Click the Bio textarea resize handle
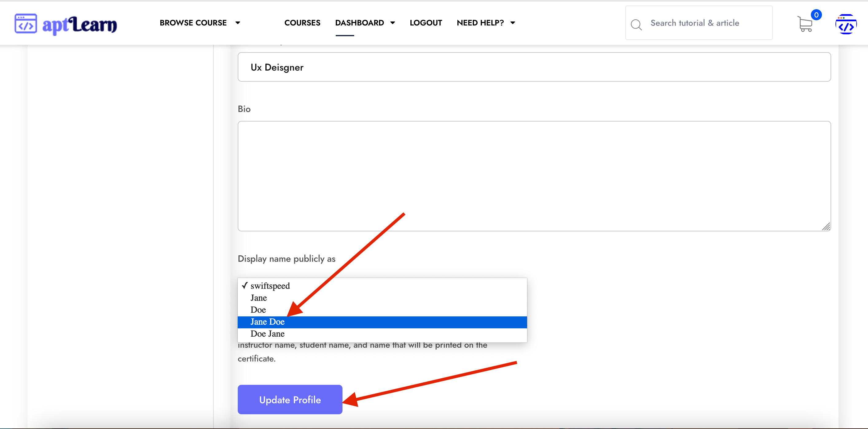868x429 pixels. pyautogui.click(x=826, y=227)
